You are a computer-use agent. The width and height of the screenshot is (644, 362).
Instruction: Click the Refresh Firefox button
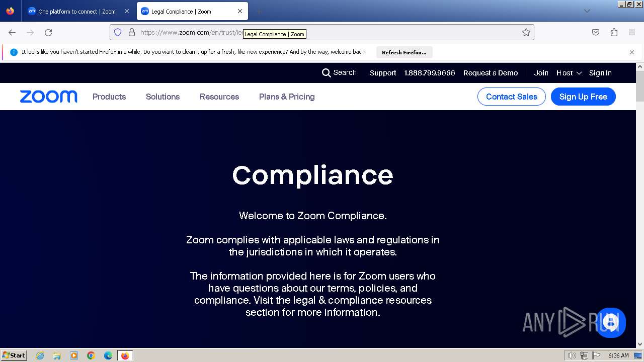coord(404,52)
